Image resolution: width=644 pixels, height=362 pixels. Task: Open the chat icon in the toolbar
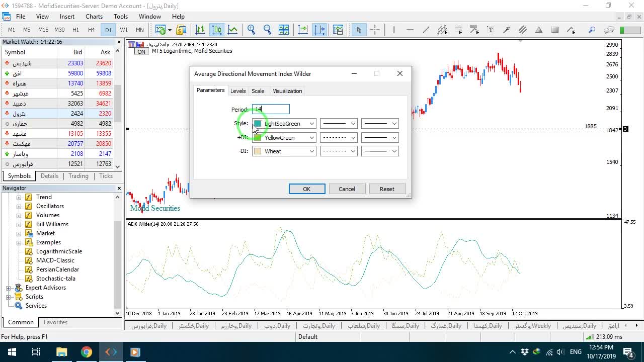[x=609, y=30]
